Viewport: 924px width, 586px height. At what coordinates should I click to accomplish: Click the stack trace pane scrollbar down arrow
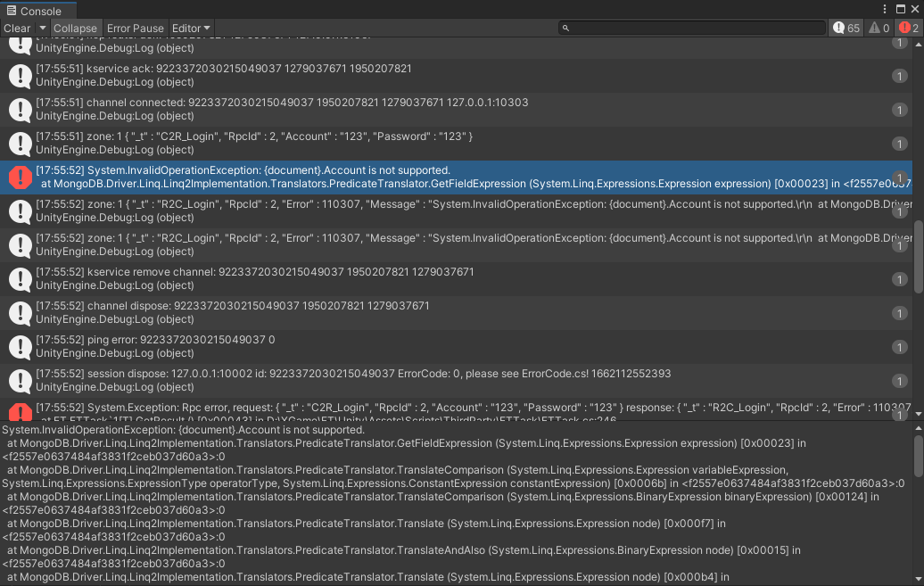pyautogui.click(x=918, y=579)
